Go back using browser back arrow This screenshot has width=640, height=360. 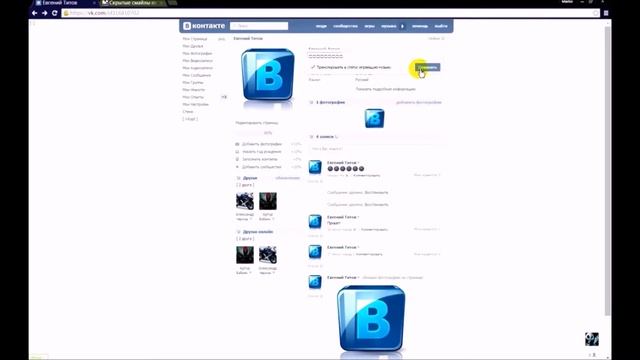[35, 13]
